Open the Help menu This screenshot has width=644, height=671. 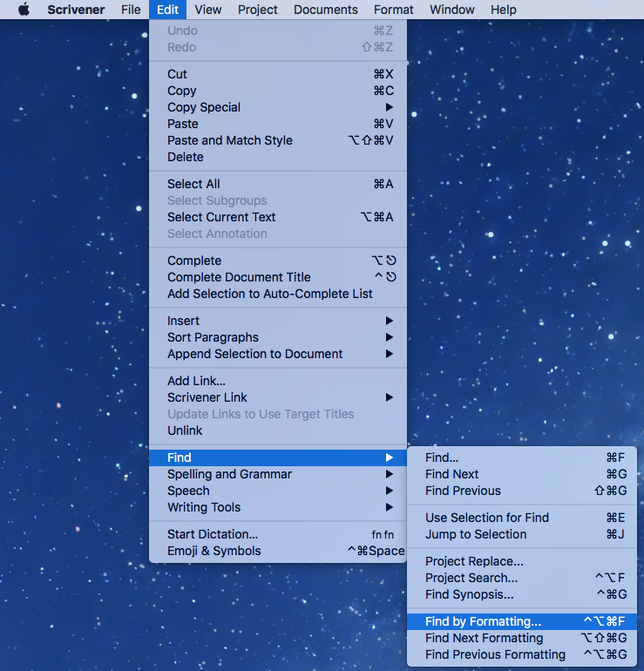pos(503,10)
